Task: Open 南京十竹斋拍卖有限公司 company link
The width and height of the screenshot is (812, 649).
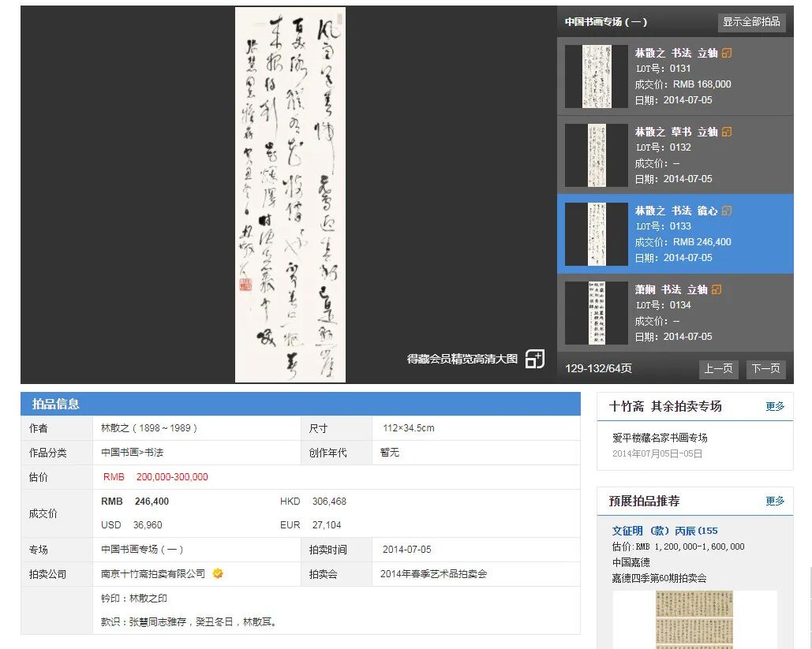Action: coord(153,574)
